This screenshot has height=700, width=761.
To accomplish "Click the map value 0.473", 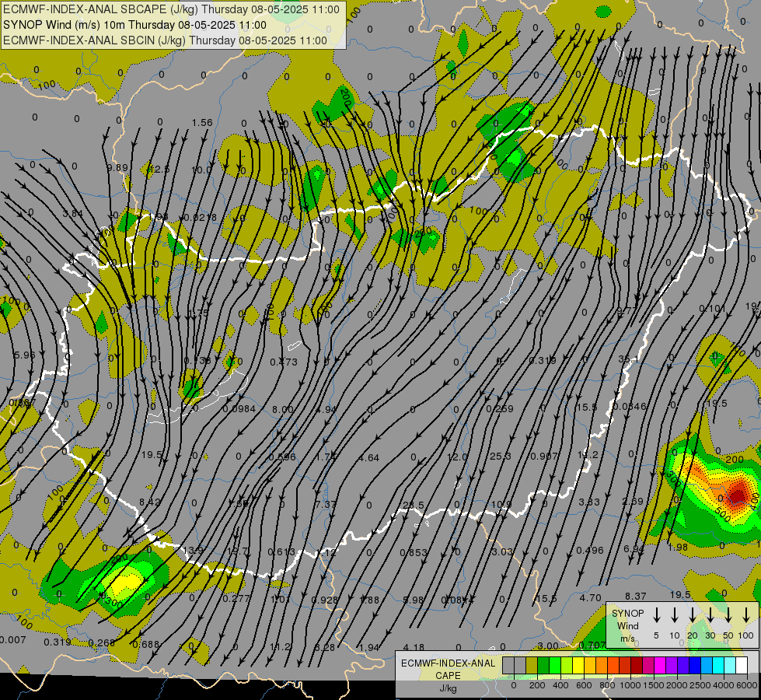I will click(284, 362).
